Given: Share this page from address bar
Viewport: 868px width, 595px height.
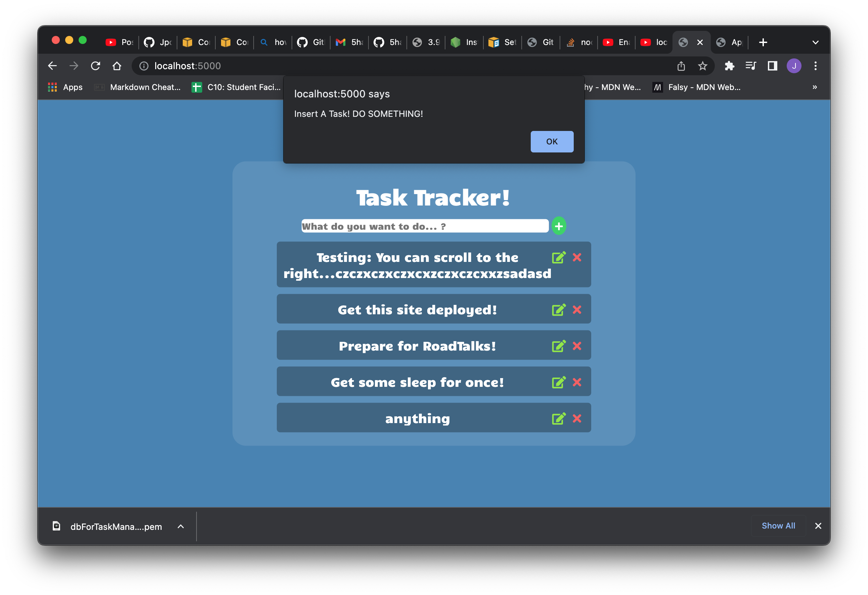Looking at the screenshot, I should [x=681, y=66].
